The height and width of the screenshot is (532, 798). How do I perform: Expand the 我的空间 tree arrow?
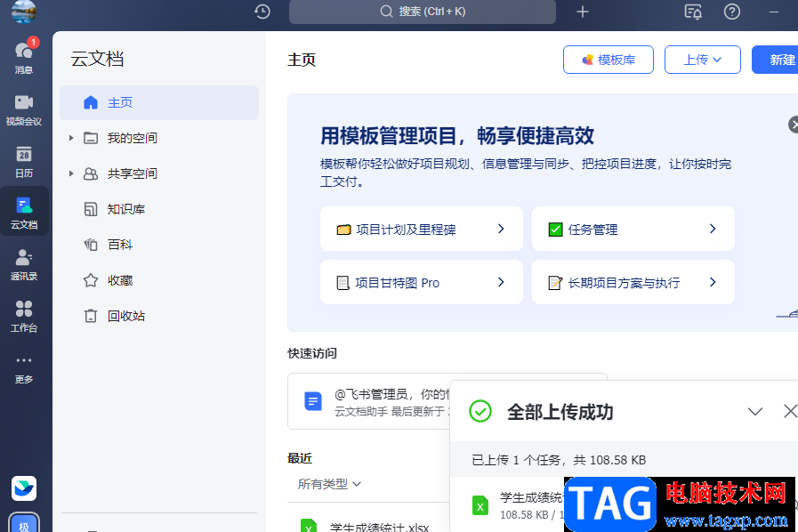click(71, 138)
